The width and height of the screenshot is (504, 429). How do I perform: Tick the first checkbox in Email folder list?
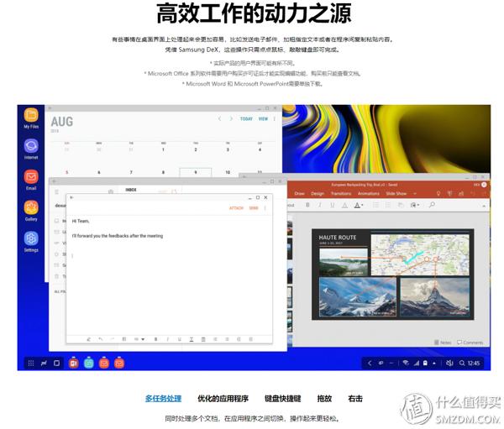pyautogui.click(x=56, y=221)
